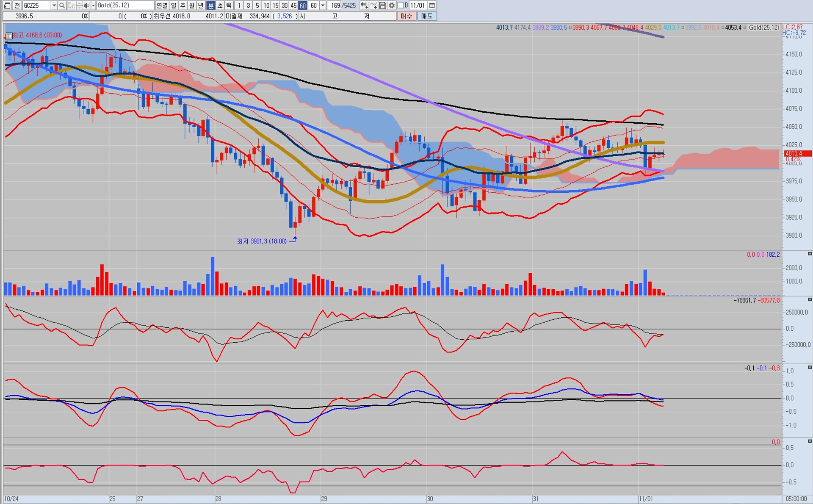The width and height of the screenshot is (813, 504).
Task: Click the line study tool icon
Action: 373,6
